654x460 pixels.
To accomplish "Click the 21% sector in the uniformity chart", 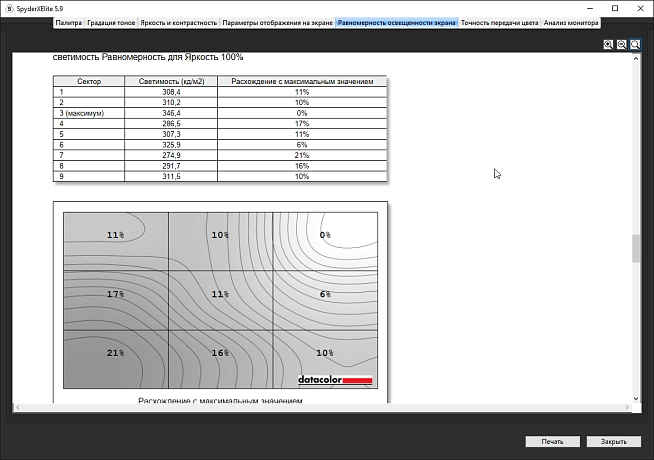I will coord(115,352).
